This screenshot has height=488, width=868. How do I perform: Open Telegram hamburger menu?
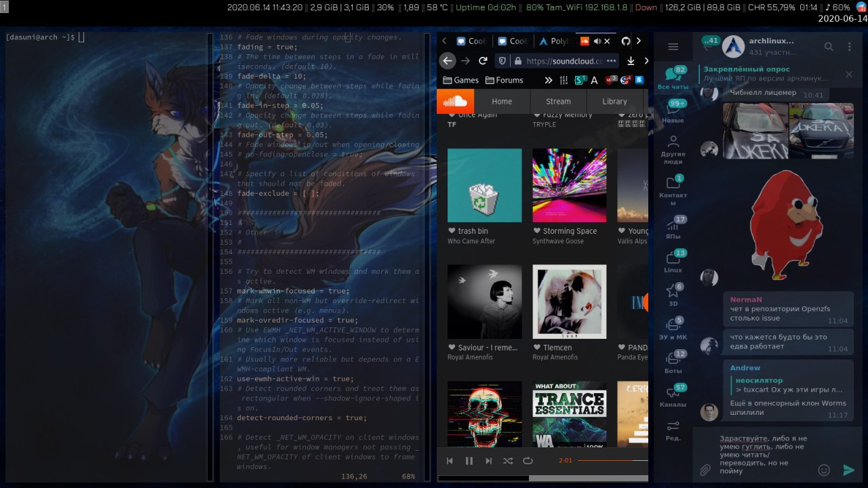coord(673,47)
